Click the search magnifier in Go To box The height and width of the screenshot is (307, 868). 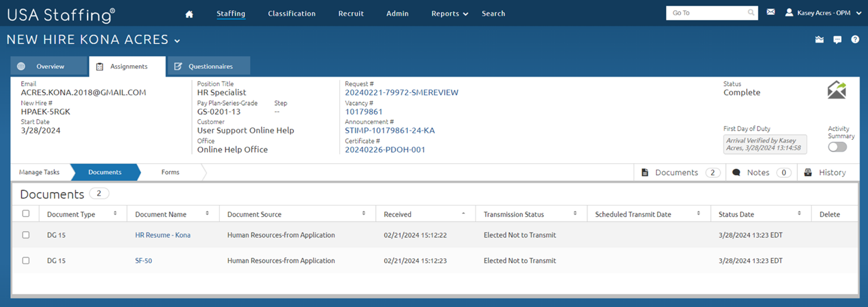(x=751, y=12)
